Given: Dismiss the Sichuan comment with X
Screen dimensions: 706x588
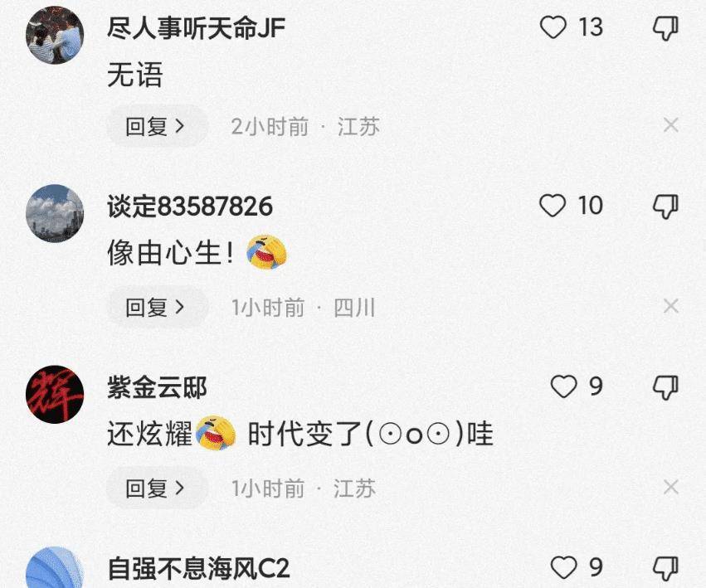Looking at the screenshot, I should point(671,306).
